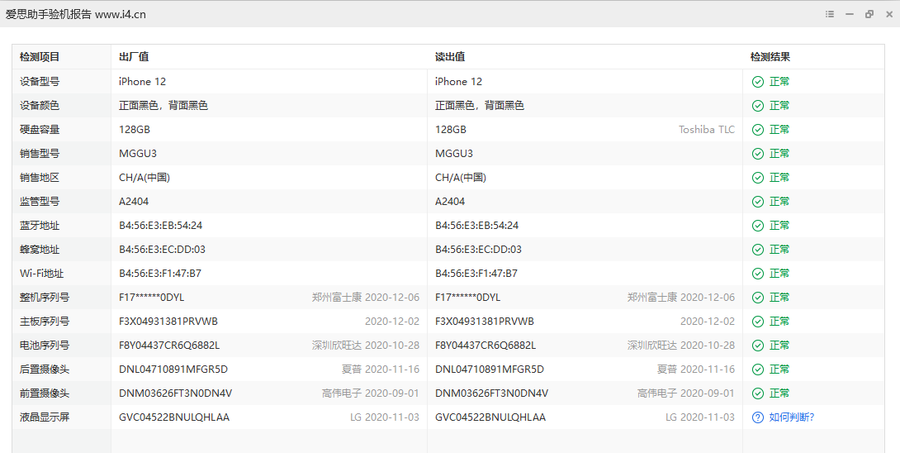This screenshot has height=453, width=900.
Task: Restore down the report window
Action: (869, 14)
